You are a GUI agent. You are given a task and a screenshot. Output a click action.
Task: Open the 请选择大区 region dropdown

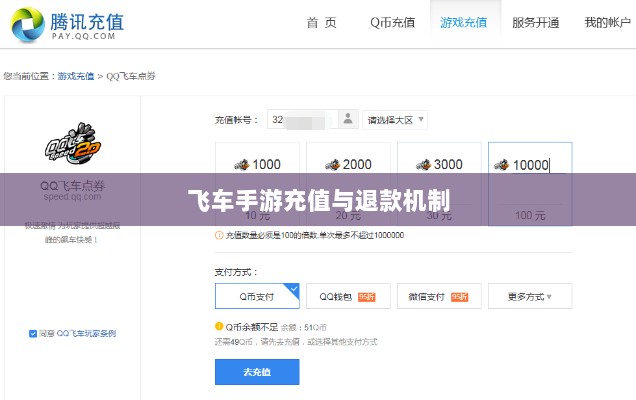[395, 120]
